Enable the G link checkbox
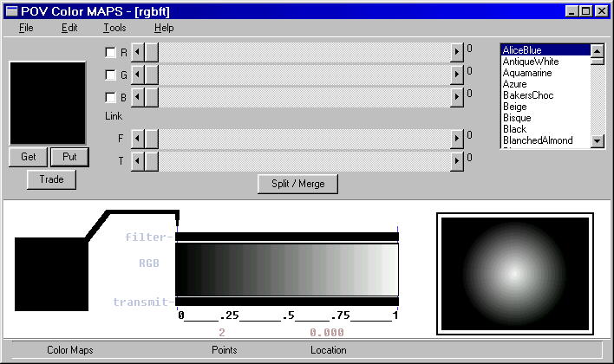The width and height of the screenshot is (614, 364). [x=110, y=75]
